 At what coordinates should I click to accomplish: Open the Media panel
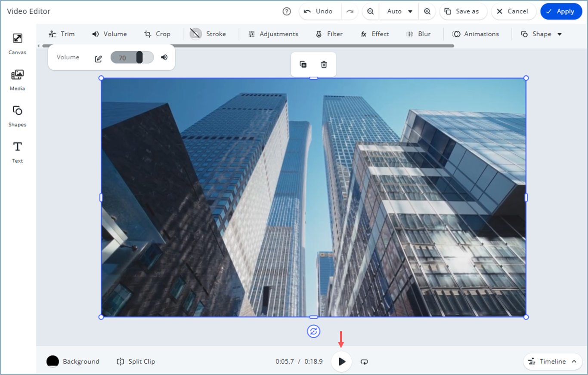(x=17, y=80)
